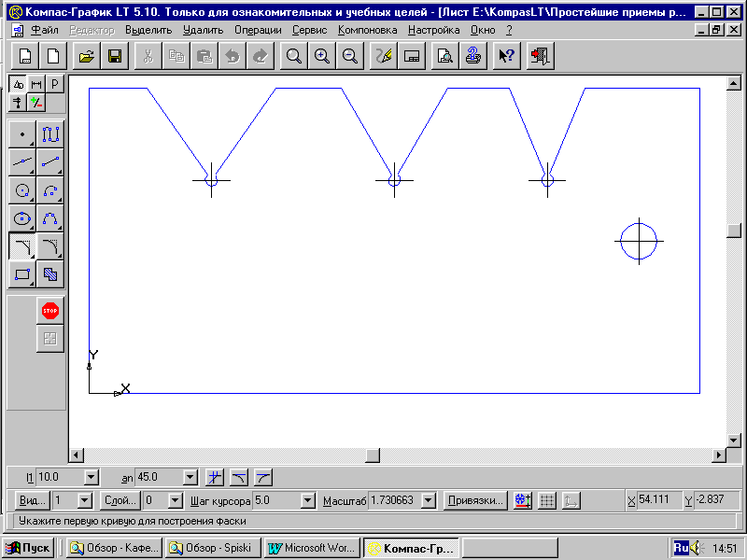747x560 pixels.
Task: Create a new blank fragment document
Action: click(53, 56)
